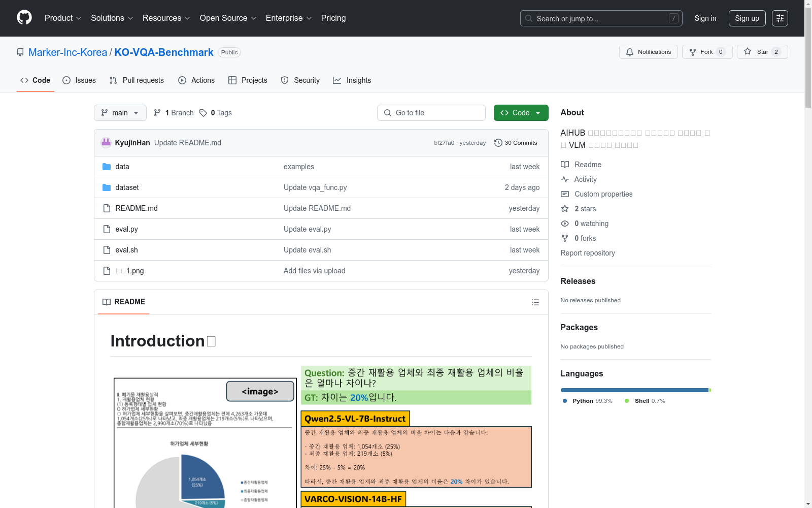The image size is (812, 508).
Task: Click the branch icon beside 1 Branch
Action: click(157, 113)
